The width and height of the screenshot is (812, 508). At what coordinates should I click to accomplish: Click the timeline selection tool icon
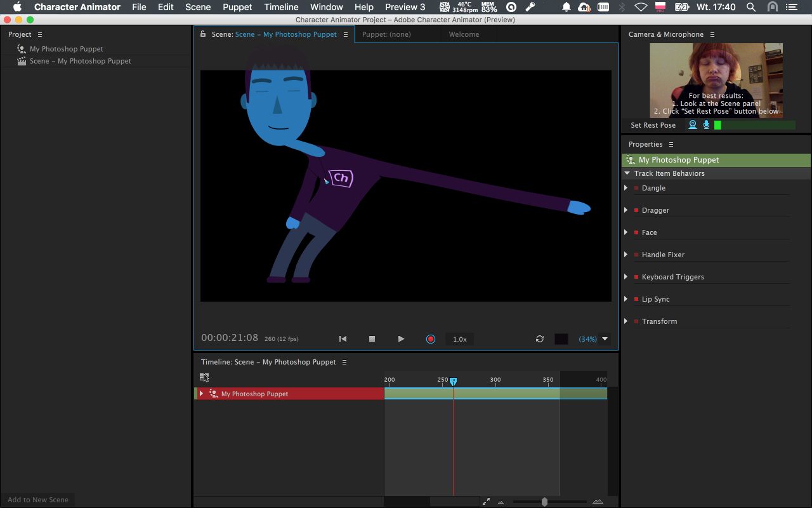coord(204,377)
